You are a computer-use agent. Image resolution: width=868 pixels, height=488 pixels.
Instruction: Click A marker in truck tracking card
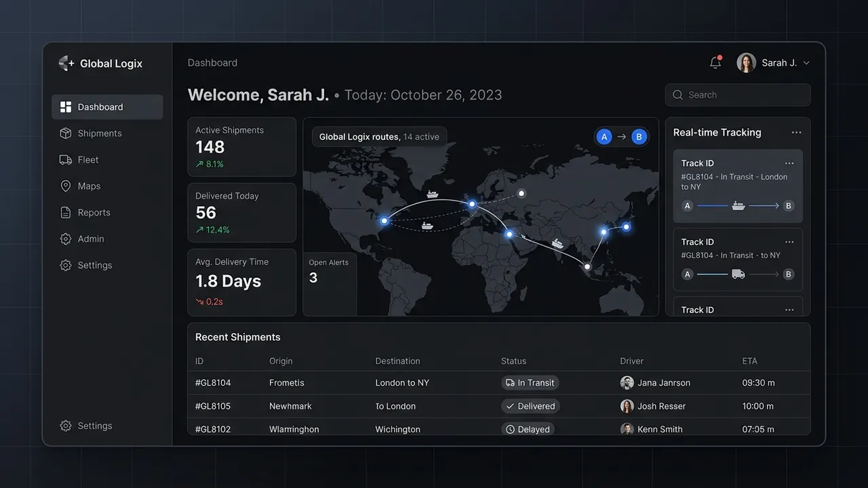[688, 274]
